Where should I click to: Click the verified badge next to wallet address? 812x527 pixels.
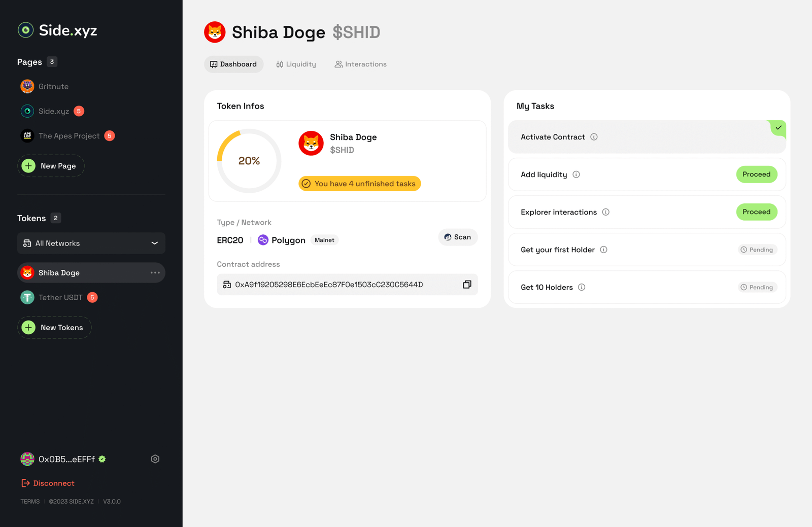coord(102,459)
